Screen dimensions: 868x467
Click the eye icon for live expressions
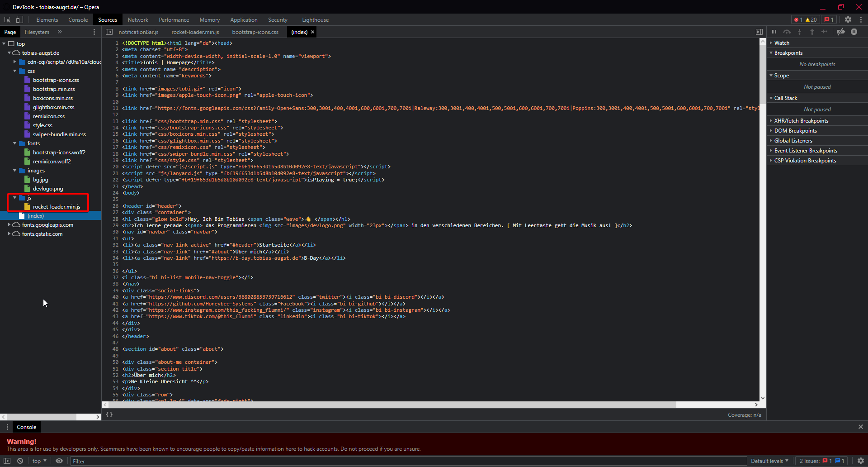pos(59,461)
